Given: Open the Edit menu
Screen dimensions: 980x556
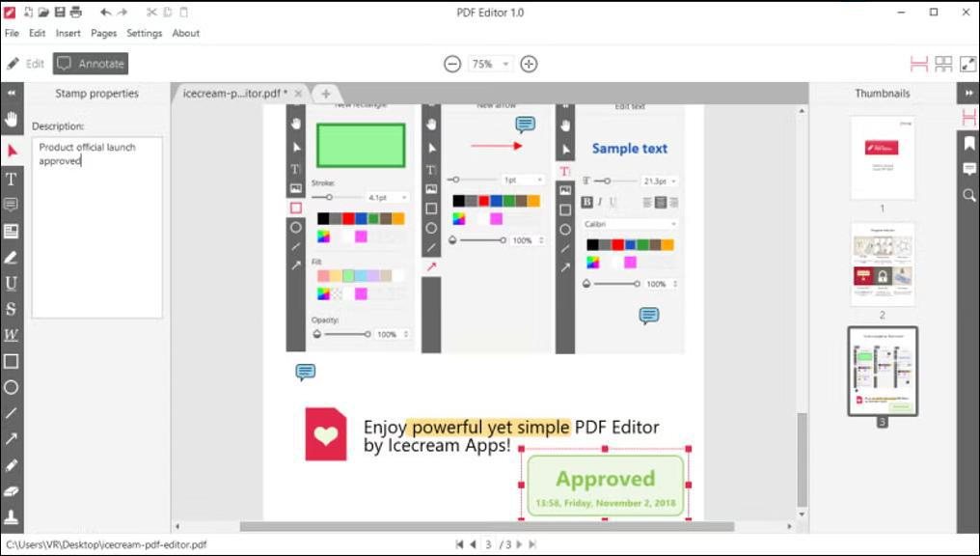Looking at the screenshot, I should coord(37,33).
